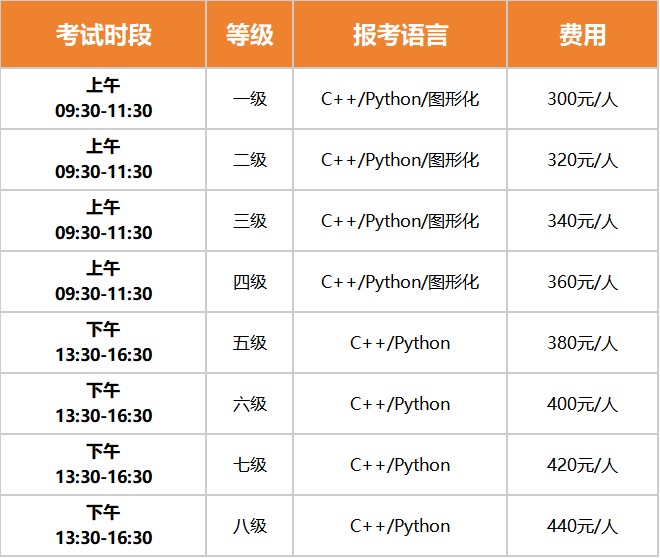660x558 pixels.
Task: Click the 300元/人 fee cell
Action: point(582,99)
